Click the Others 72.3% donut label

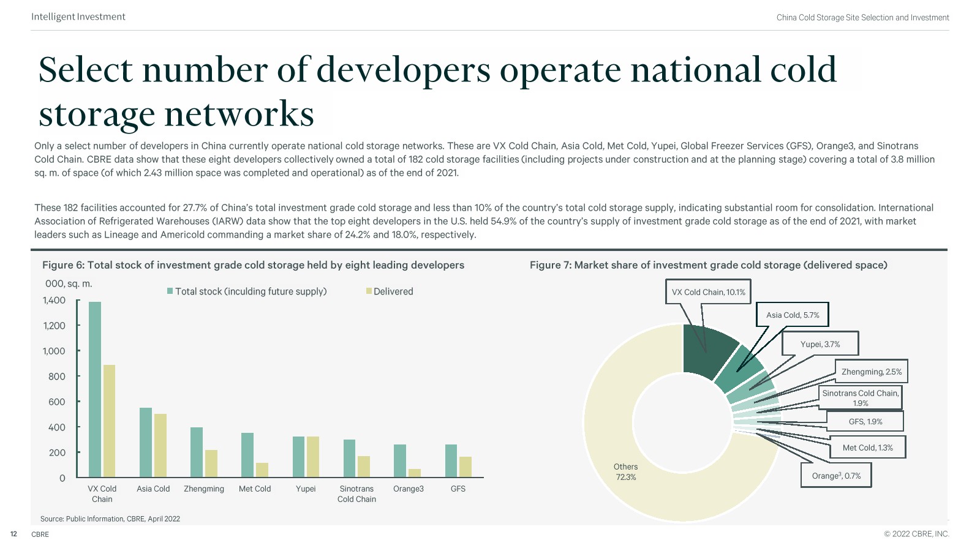625,472
